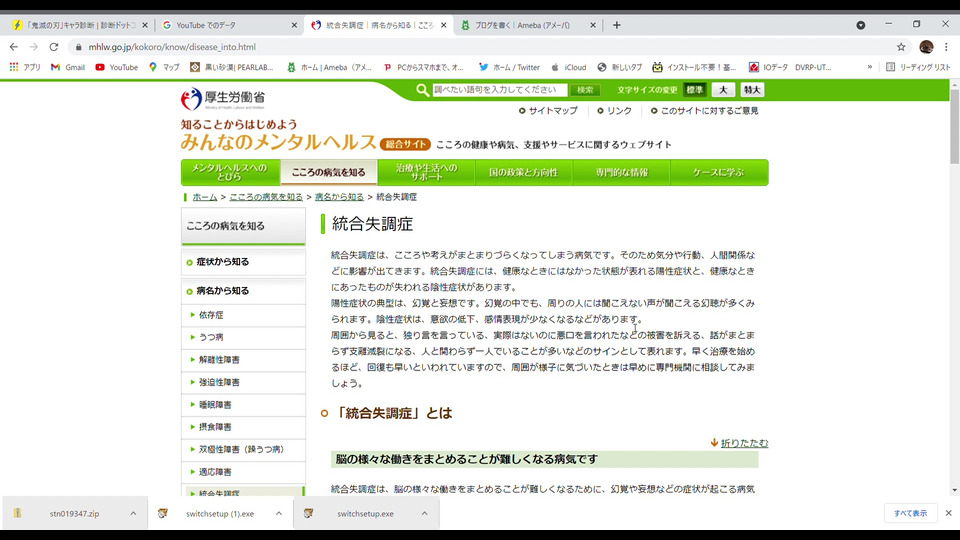The height and width of the screenshot is (540, 960).
Task: Expand 病名から知る in the sidebar
Action: pos(243,291)
